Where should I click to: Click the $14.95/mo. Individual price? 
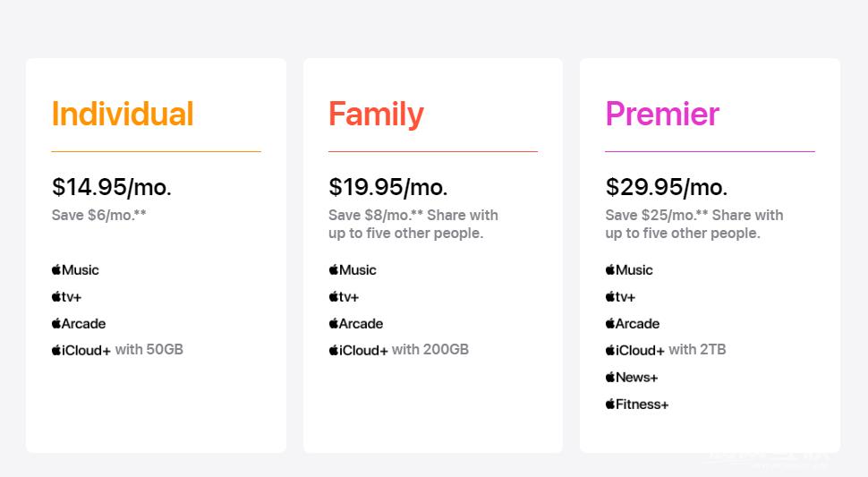[112, 187]
